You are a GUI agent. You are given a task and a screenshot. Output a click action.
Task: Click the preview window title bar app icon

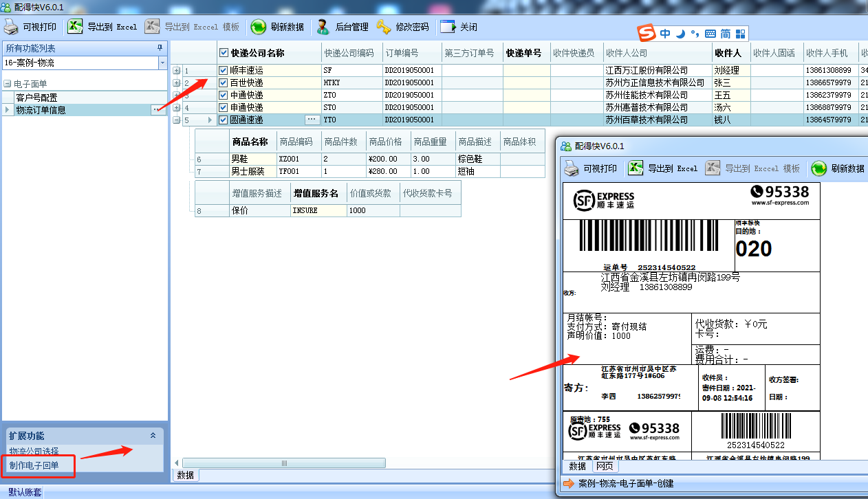566,146
